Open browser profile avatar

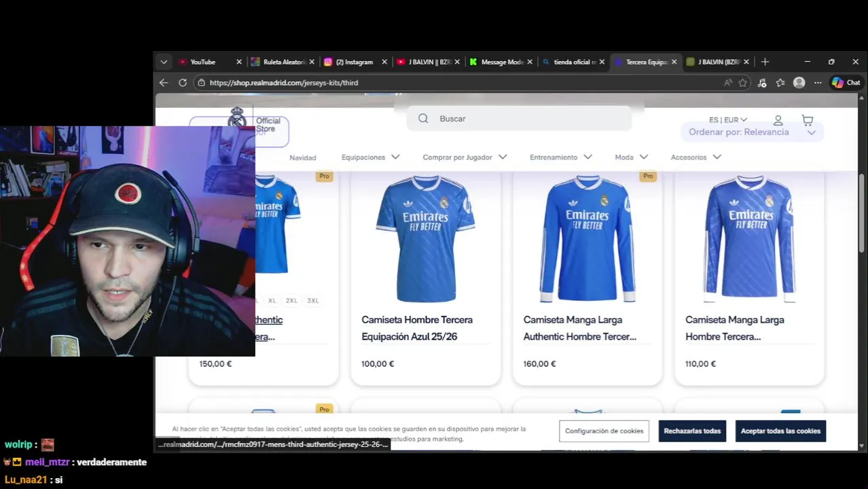point(799,83)
